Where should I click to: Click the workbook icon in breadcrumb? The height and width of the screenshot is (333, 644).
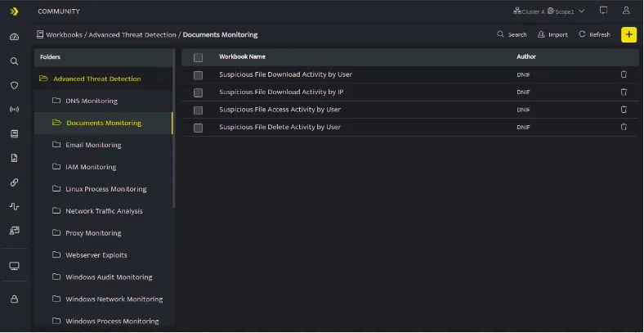point(40,34)
